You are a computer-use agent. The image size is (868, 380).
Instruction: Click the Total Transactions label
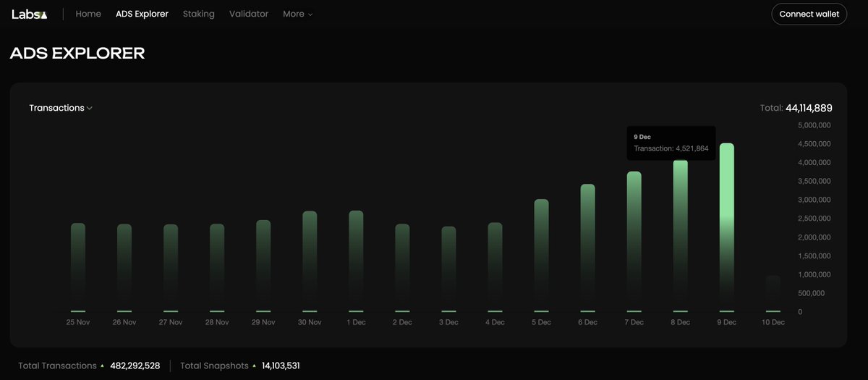click(x=58, y=366)
